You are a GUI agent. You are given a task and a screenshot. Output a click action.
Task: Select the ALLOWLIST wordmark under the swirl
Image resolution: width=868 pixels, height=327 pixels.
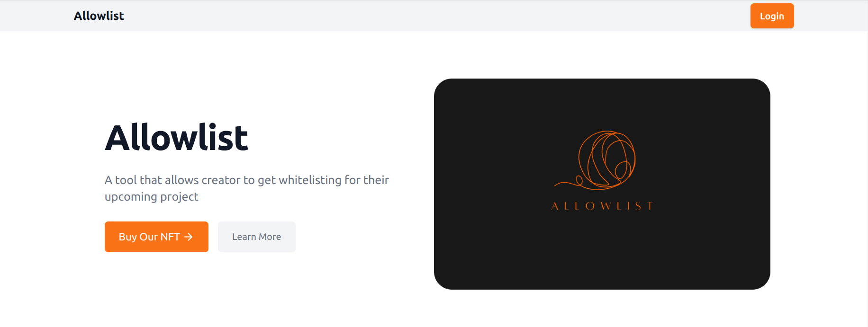602,206
